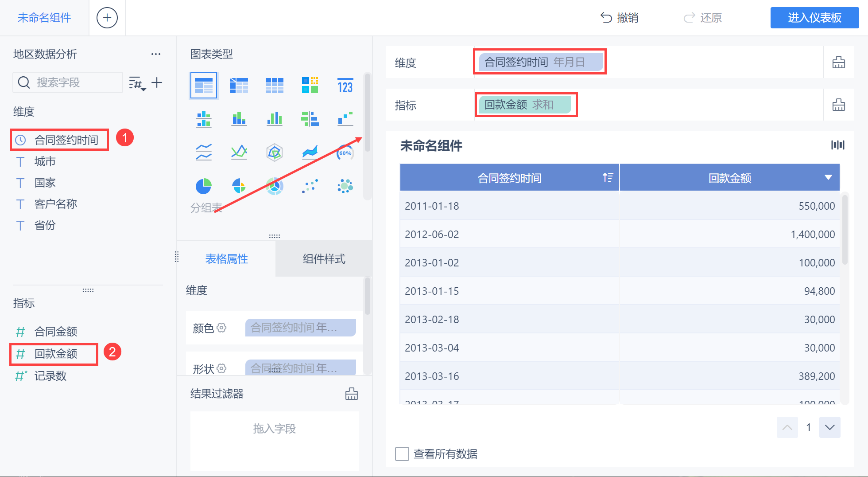Viewport: 868px width, 477px height.
Task: Choose the second chart icon in the second row
Action: coord(239,119)
